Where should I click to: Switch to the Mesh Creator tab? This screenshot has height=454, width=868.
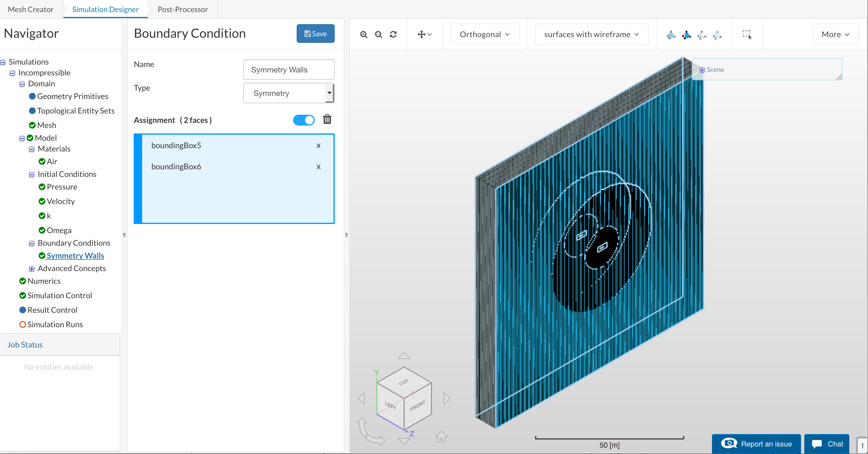point(30,9)
